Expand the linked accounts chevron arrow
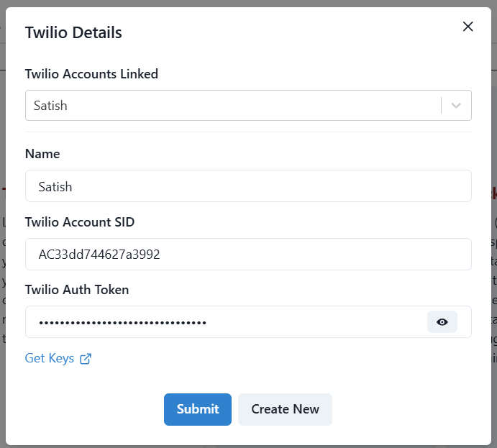Viewport: 497px width, 448px height. point(456,106)
